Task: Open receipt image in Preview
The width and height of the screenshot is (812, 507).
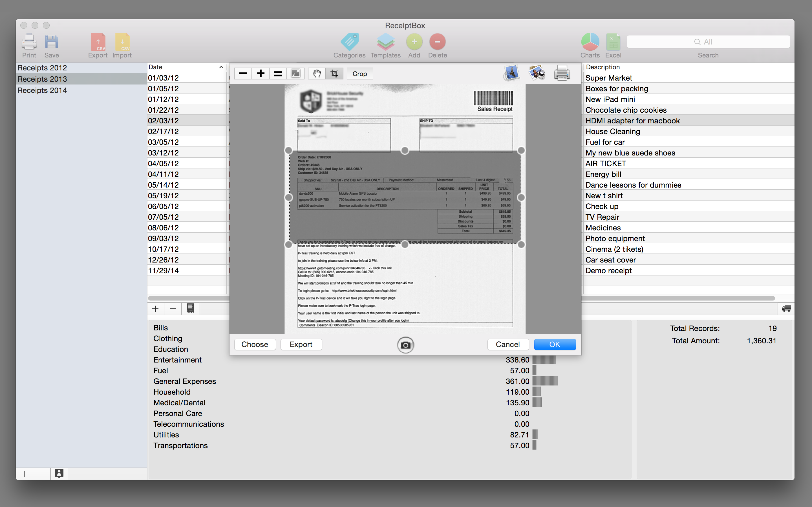Action: pyautogui.click(x=537, y=73)
